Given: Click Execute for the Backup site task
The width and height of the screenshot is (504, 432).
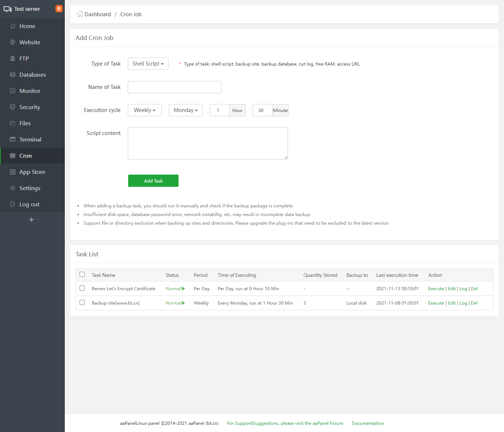Looking at the screenshot, I should (436, 303).
